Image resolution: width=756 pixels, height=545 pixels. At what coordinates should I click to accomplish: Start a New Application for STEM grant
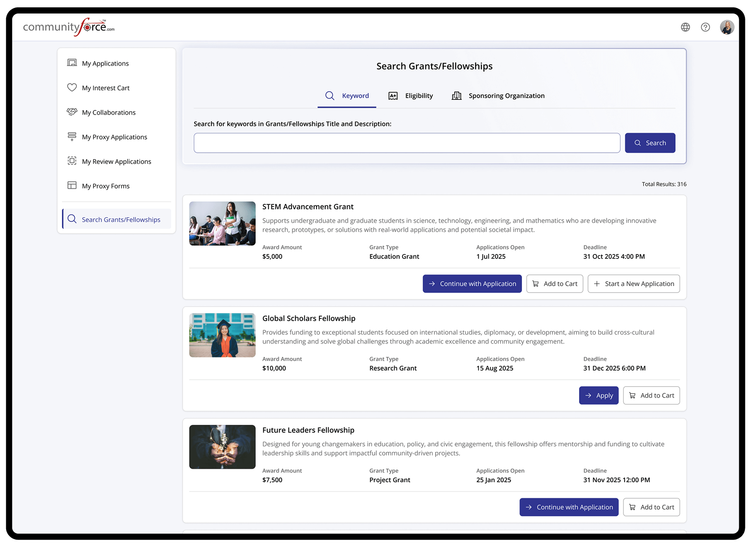(633, 284)
